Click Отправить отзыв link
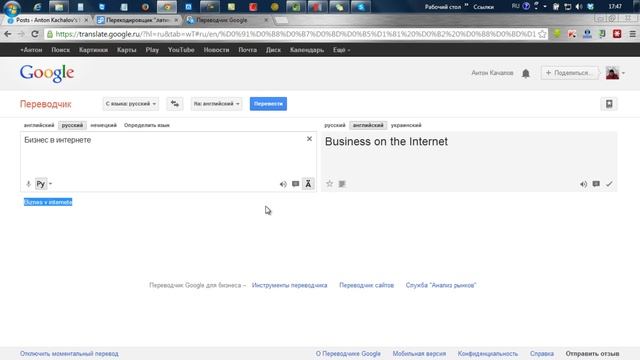Viewport: 640px width, 360px height. (x=592, y=353)
